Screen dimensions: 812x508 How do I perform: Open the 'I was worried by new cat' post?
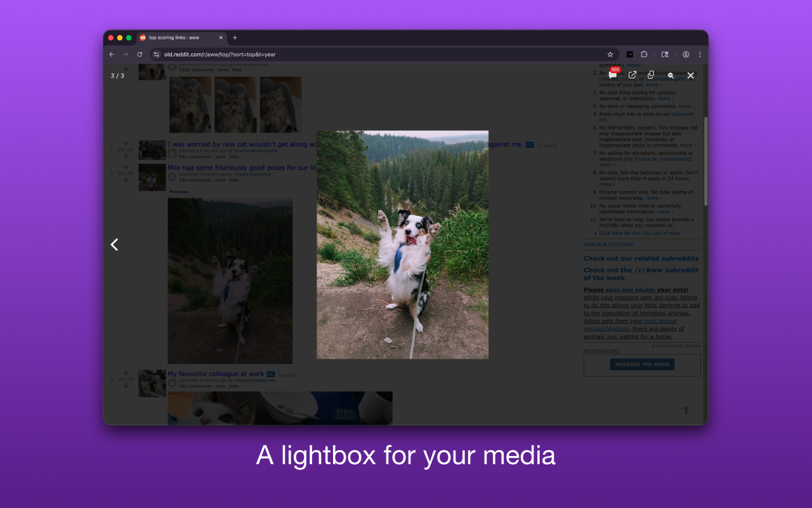click(x=242, y=144)
